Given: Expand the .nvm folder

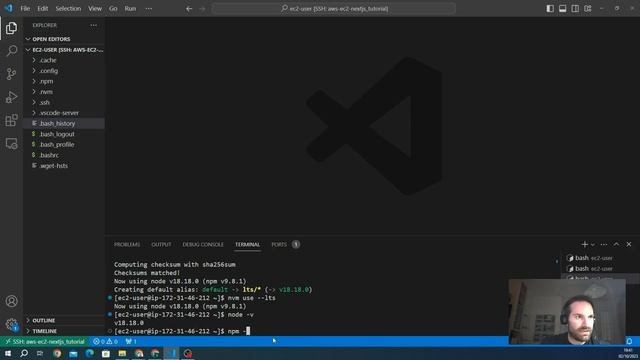Looking at the screenshot, I should (64, 92).
